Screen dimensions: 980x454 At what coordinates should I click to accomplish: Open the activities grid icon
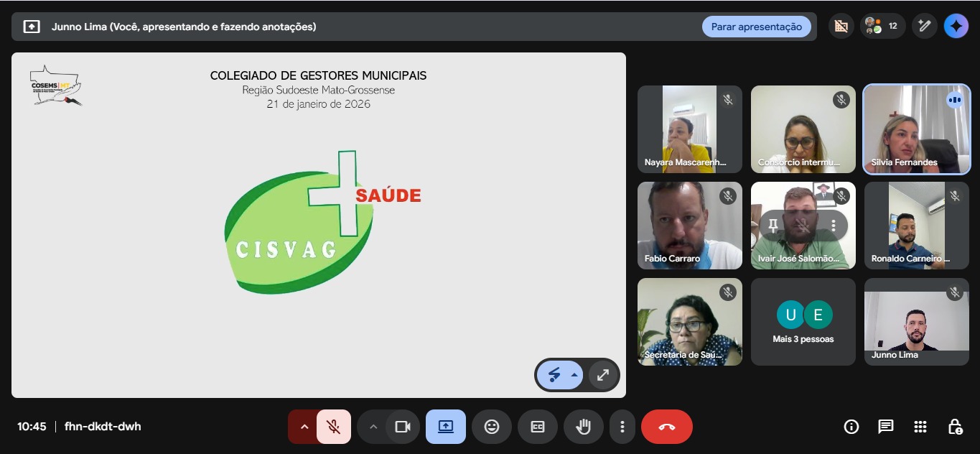(x=920, y=427)
